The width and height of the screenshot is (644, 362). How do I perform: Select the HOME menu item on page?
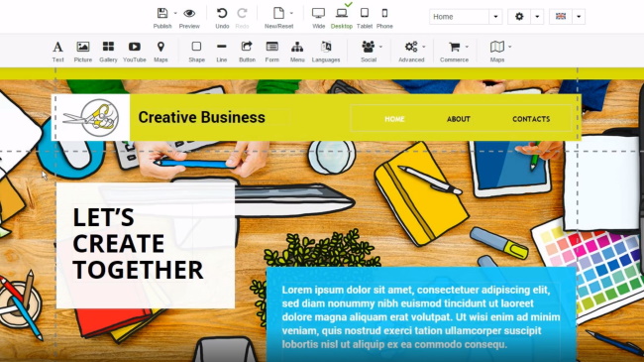click(394, 119)
